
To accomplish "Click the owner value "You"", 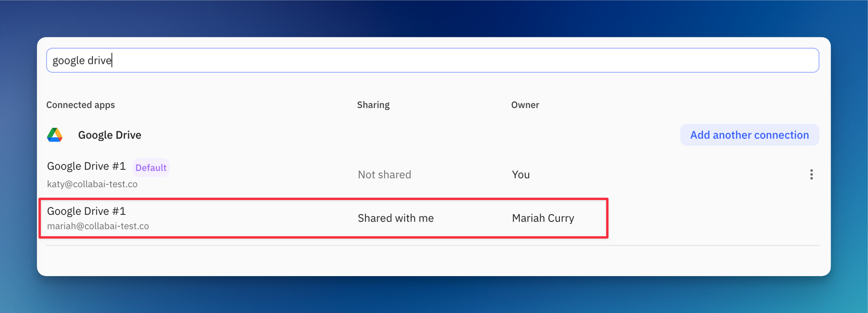I will [521, 175].
